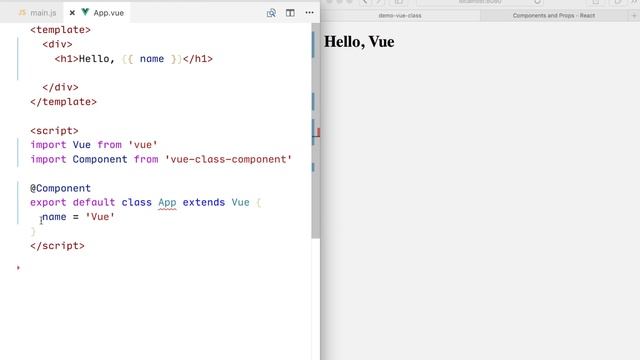Click the closing </script> tag
Screen dimensions: 640x360
(x=57, y=246)
